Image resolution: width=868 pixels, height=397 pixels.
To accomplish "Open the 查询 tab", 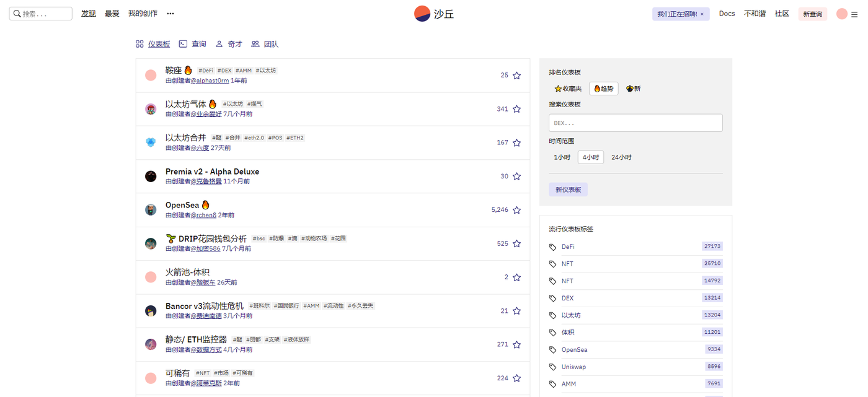I will pos(193,44).
